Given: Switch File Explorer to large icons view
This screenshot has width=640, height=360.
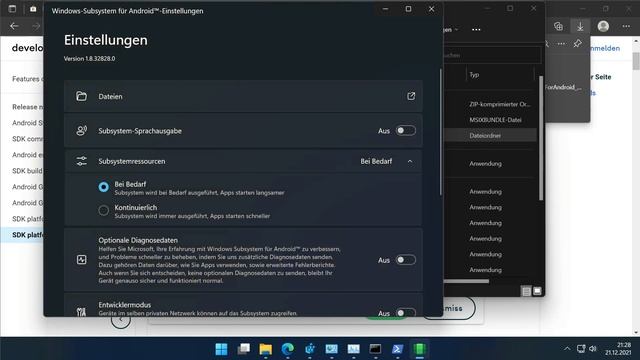Looking at the screenshot, I should tap(537, 291).
